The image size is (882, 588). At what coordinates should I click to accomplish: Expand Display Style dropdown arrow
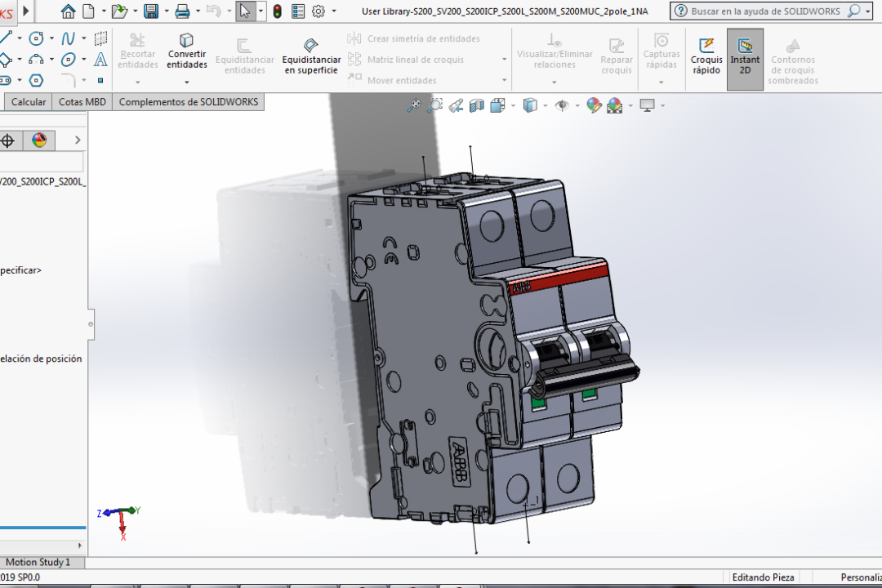(546, 105)
